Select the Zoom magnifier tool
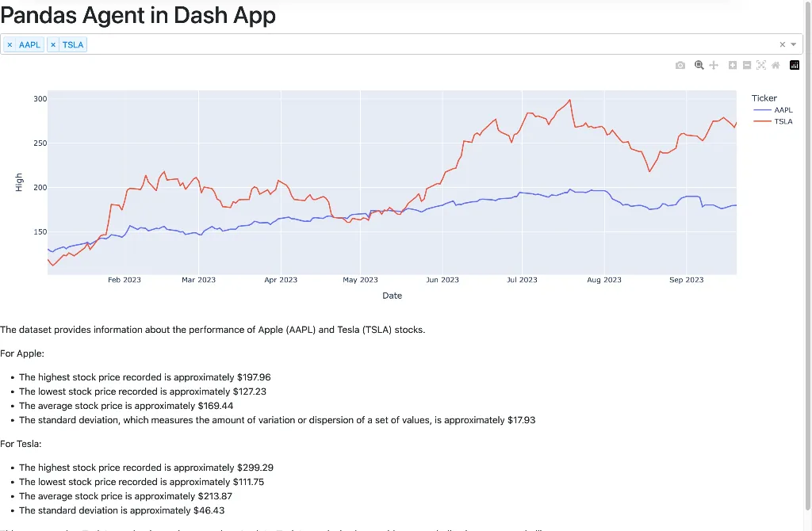The height and width of the screenshot is (531, 812). click(x=699, y=65)
